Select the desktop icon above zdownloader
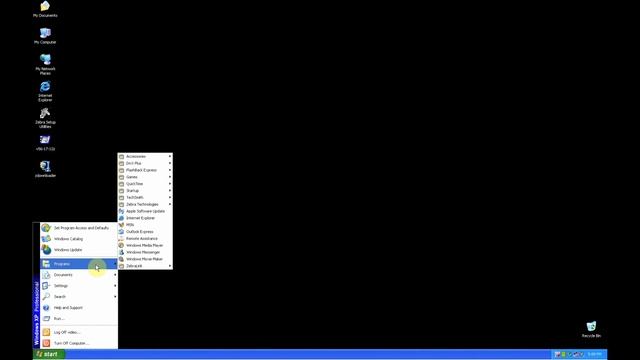Viewport: 640px width, 360px height. (45, 143)
